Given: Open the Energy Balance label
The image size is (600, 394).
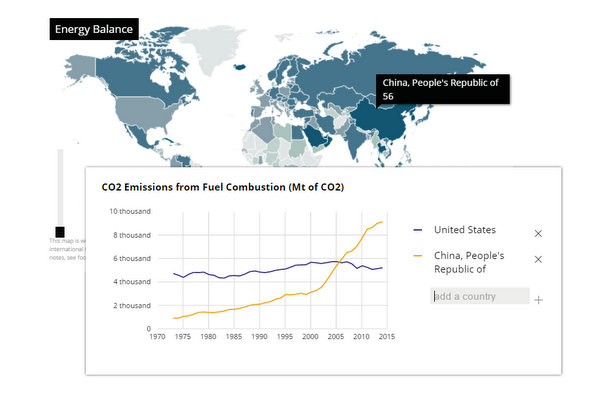Looking at the screenshot, I should [x=94, y=29].
